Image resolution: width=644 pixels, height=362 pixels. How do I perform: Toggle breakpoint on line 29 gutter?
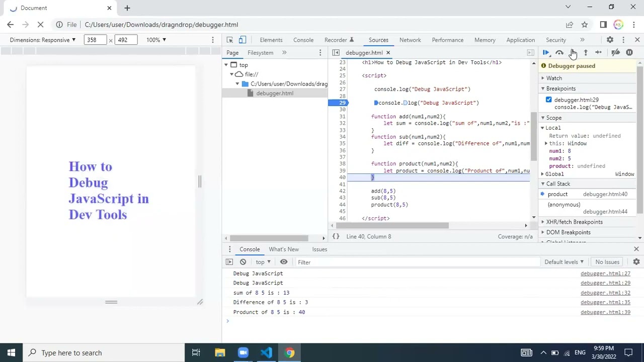point(338,103)
